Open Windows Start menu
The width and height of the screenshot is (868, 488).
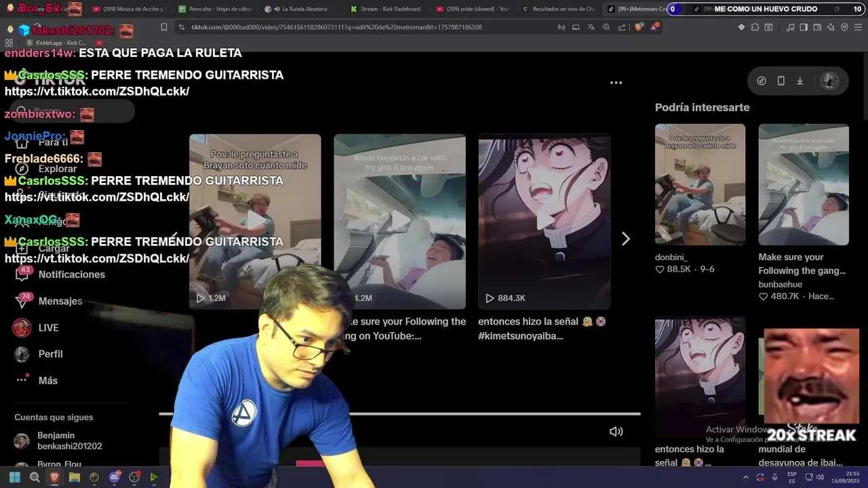(15, 477)
